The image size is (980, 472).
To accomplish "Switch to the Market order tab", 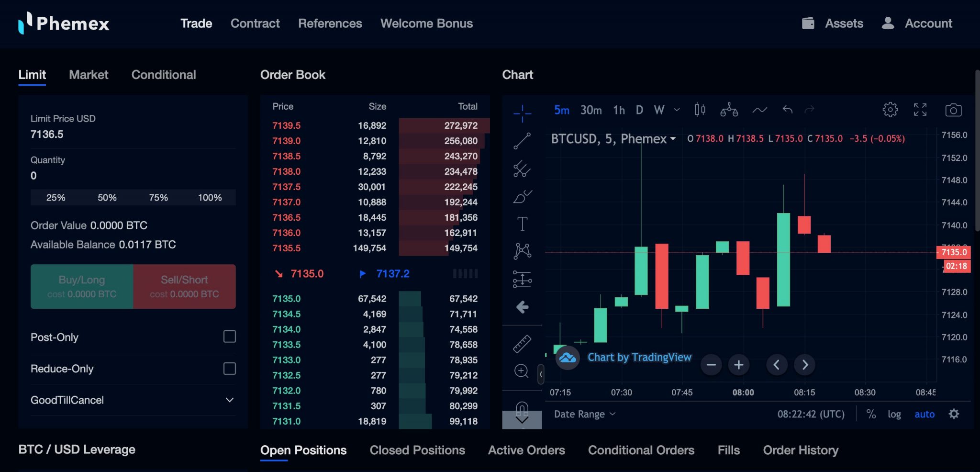I will [x=89, y=75].
